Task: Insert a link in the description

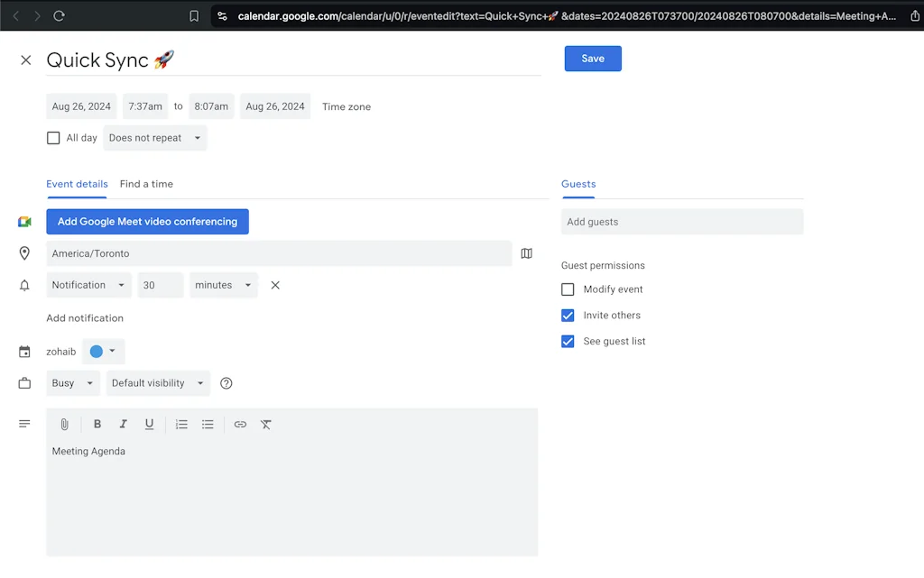Action: click(x=240, y=424)
